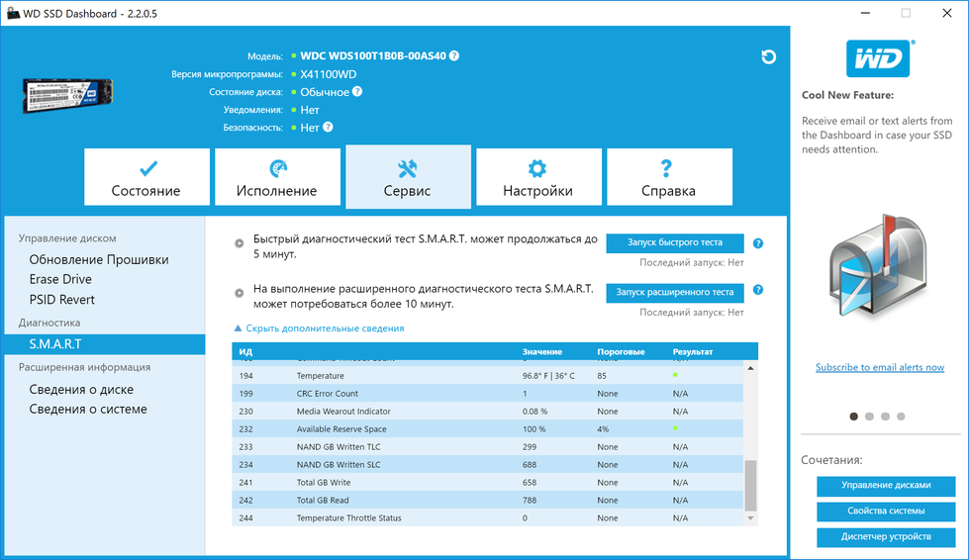The height and width of the screenshot is (560, 969).
Task: Click firmware version X41100WD
Action: coord(329,74)
